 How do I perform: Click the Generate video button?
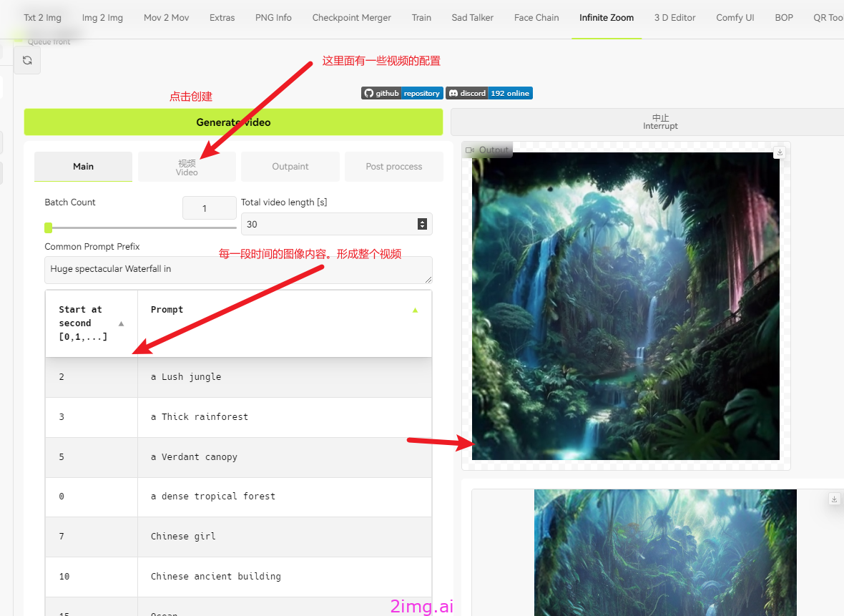[x=234, y=122]
